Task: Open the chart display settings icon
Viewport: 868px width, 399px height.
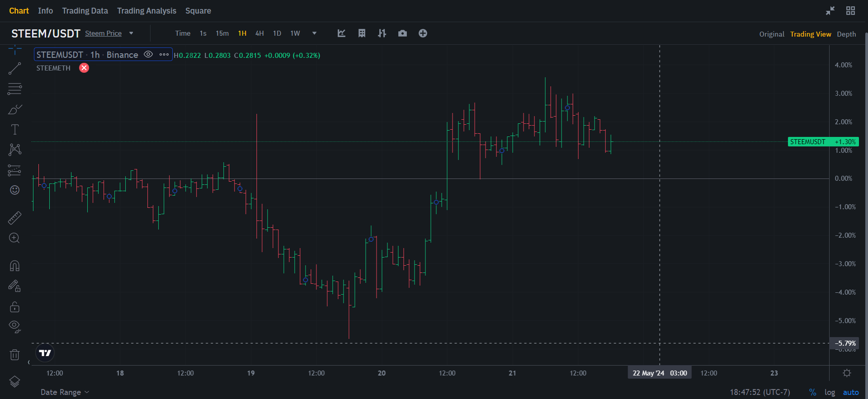Action: 362,33
